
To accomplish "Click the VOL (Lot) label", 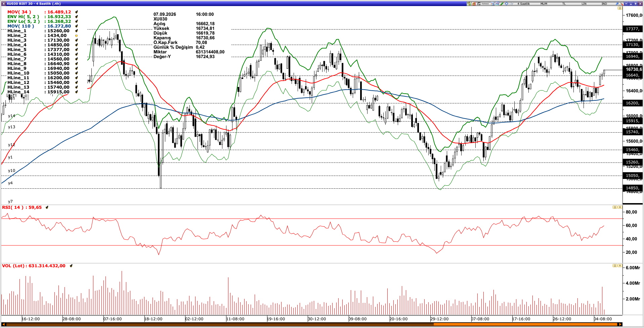I will point(13,266).
